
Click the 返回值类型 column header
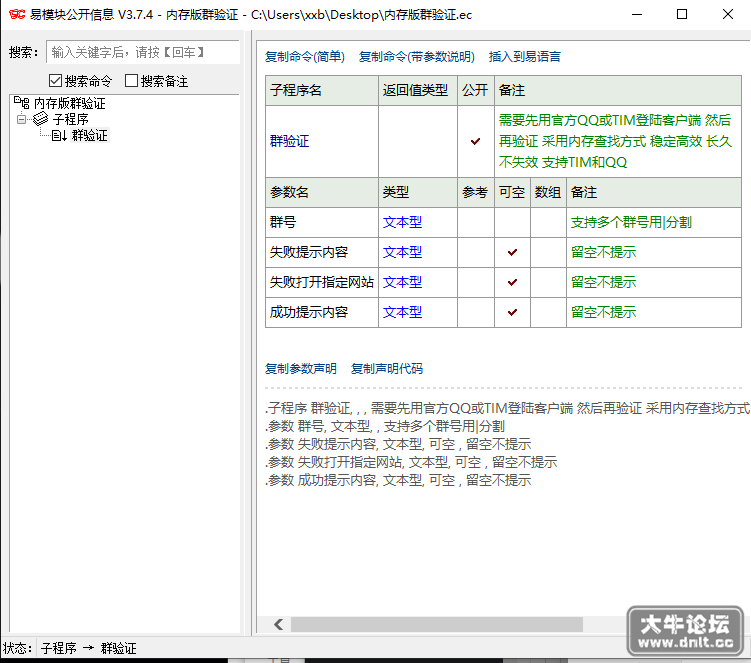418,90
